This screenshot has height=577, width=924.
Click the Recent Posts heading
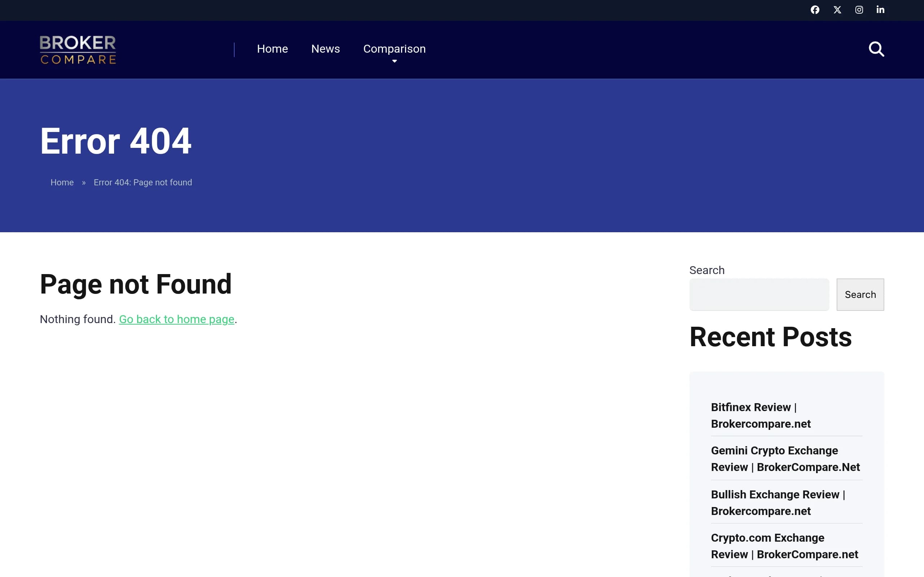pyautogui.click(x=771, y=337)
